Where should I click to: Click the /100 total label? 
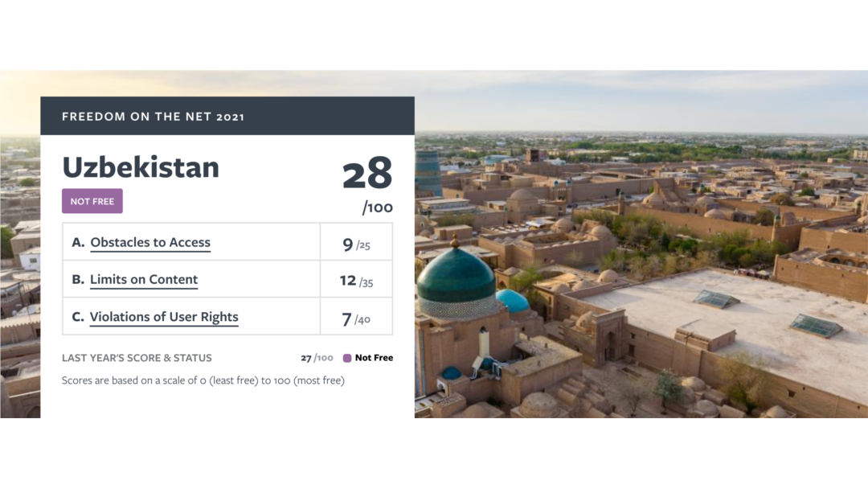[378, 208]
